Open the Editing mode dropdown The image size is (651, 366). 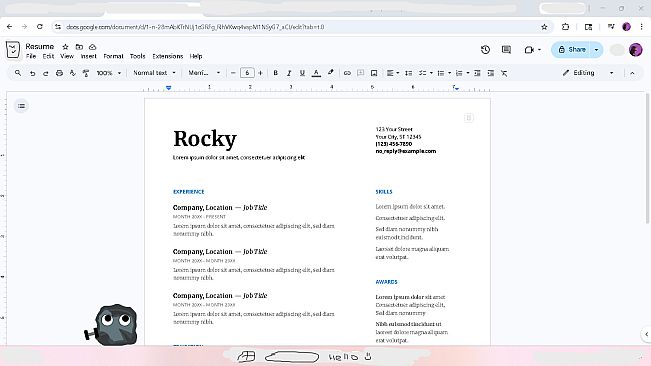[x=588, y=73]
